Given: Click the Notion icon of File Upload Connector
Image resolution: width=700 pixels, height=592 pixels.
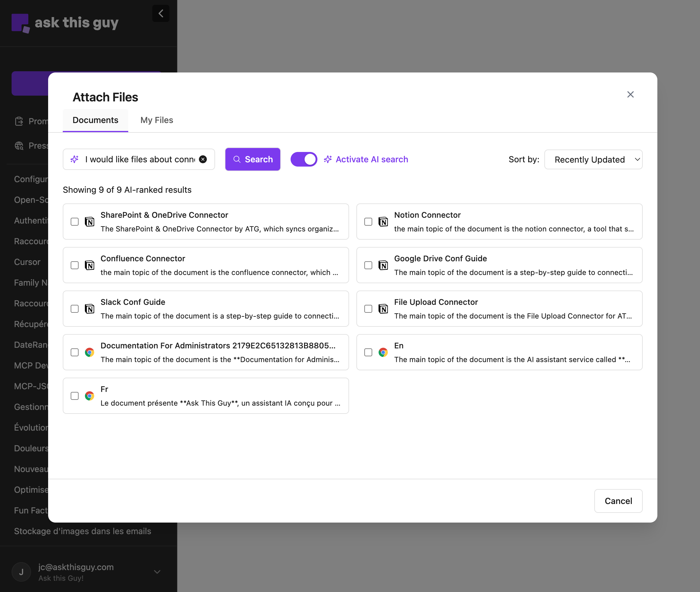Looking at the screenshot, I should pyautogui.click(x=383, y=309).
